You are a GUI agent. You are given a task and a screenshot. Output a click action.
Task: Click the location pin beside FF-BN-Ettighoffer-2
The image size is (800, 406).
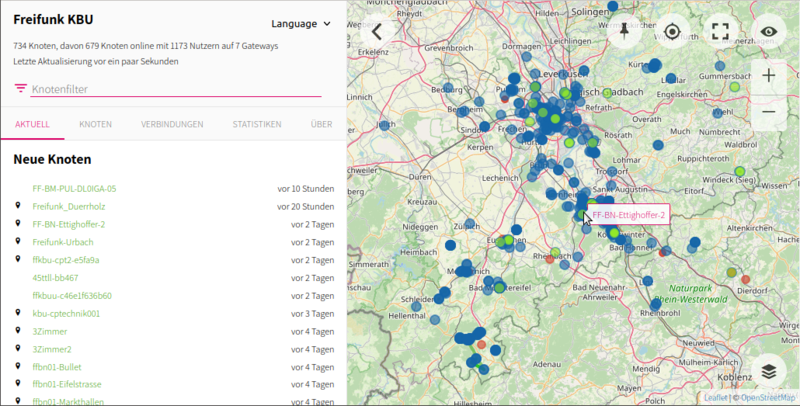tap(18, 224)
